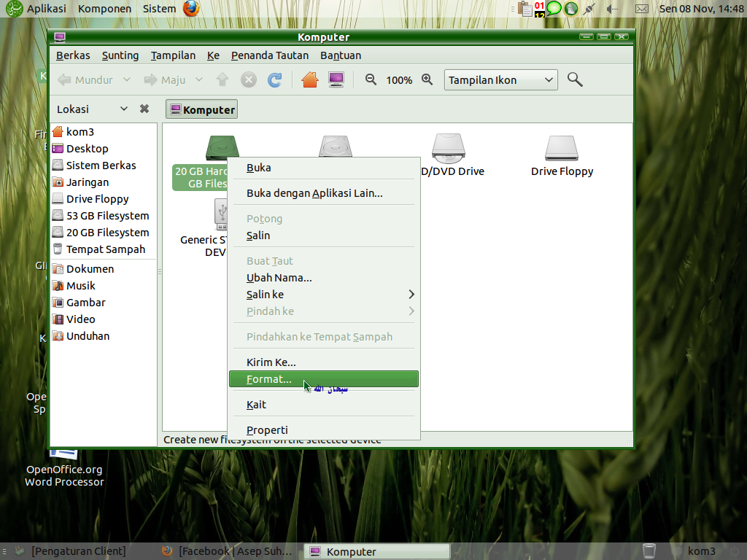747x560 pixels.
Task: Zoom out with the minus magnifier
Action: tap(371, 79)
